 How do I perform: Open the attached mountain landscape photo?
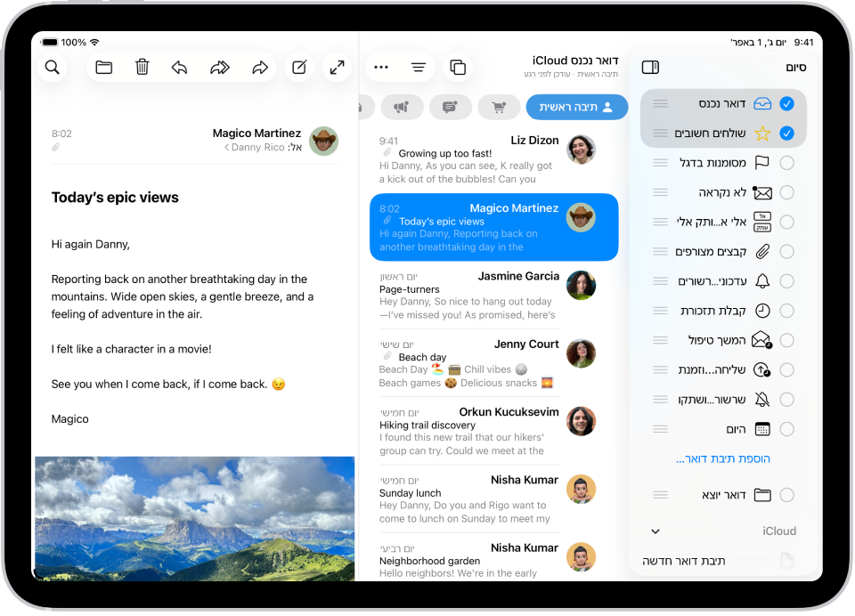(x=195, y=518)
